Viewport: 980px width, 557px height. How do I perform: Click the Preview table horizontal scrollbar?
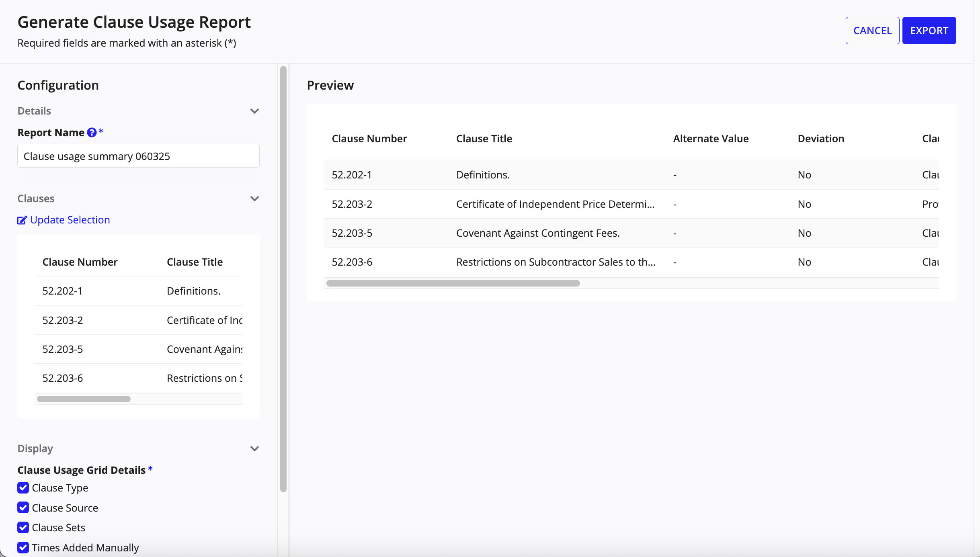coord(453,283)
